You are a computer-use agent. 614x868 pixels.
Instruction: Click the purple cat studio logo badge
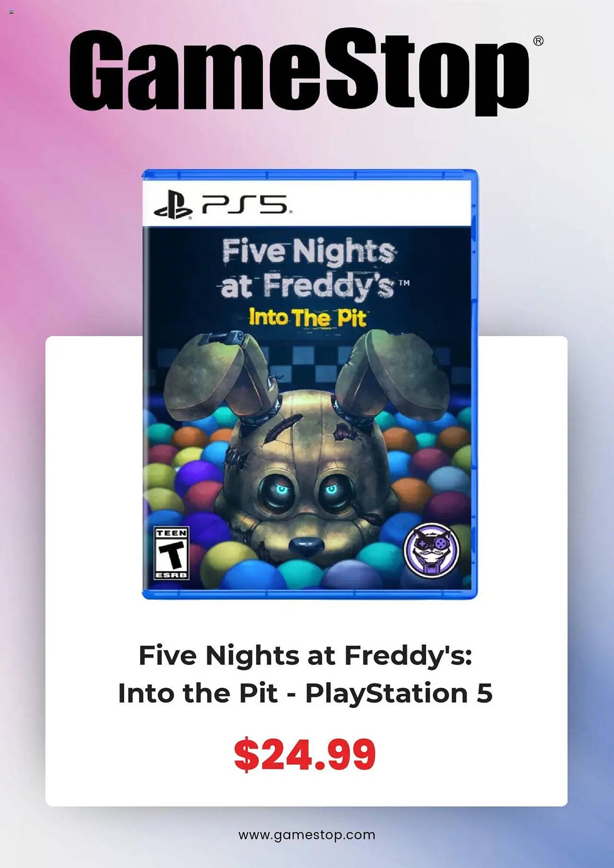(431, 550)
